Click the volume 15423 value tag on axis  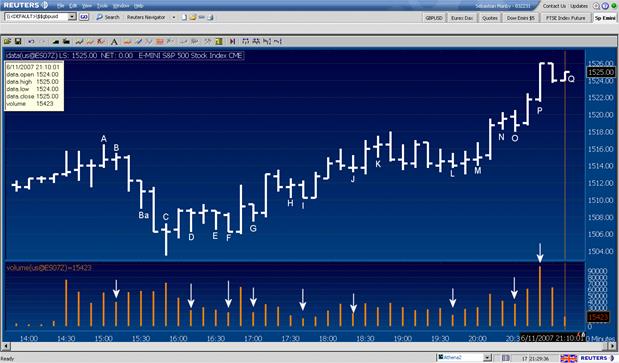598,317
